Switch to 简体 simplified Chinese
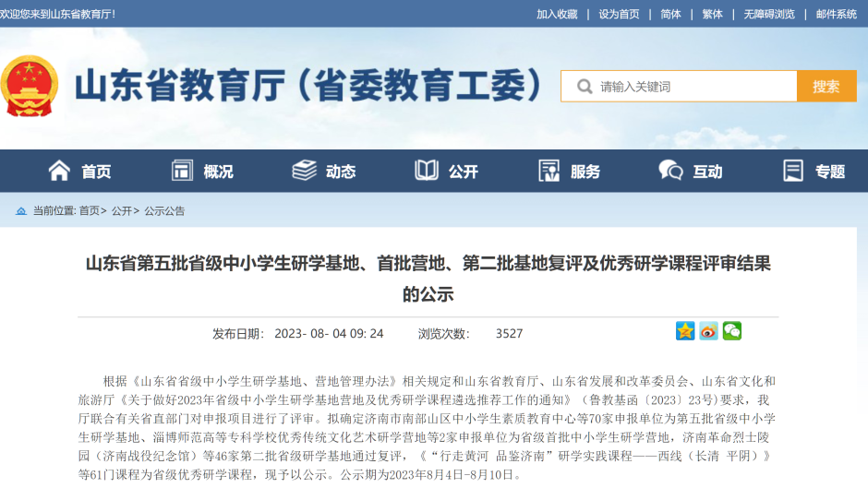 pos(670,14)
